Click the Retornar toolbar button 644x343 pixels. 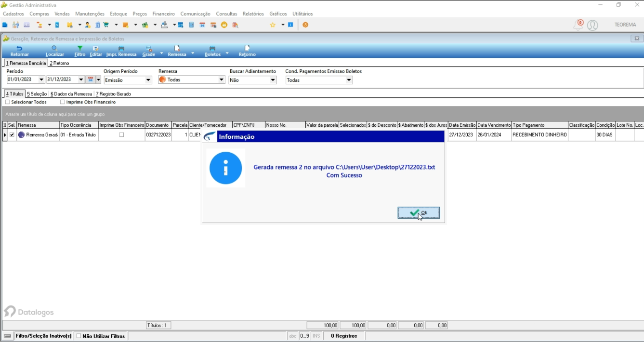tap(19, 52)
